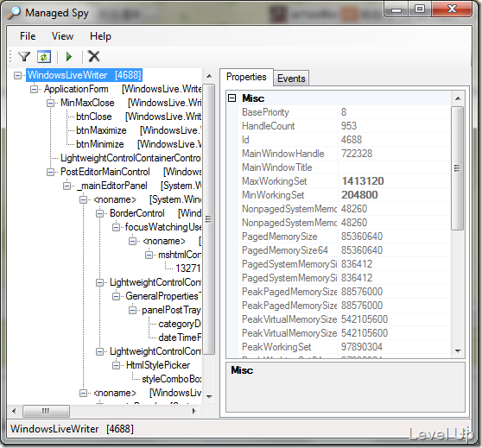Click the green refresh toolbar icon
482x448 pixels.
coord(44,56)
